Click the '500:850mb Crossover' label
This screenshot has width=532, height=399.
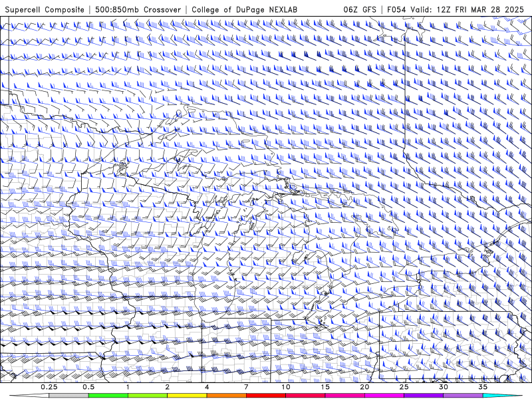[138, 9]
